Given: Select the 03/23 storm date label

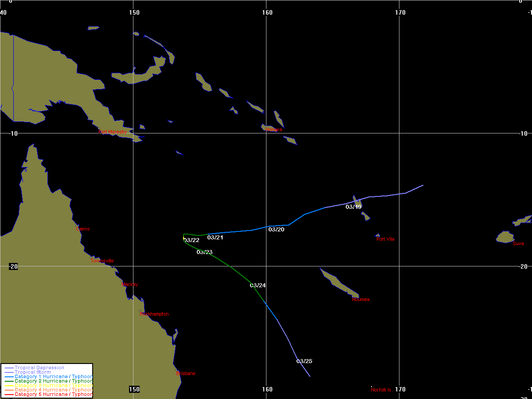Looking at the screenshot, I should coord(204,252).
